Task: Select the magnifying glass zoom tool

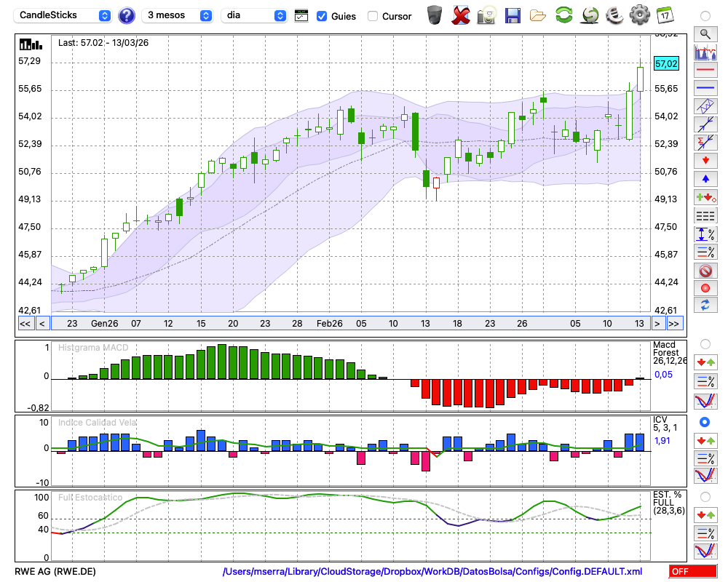Action: pos(705,33)
